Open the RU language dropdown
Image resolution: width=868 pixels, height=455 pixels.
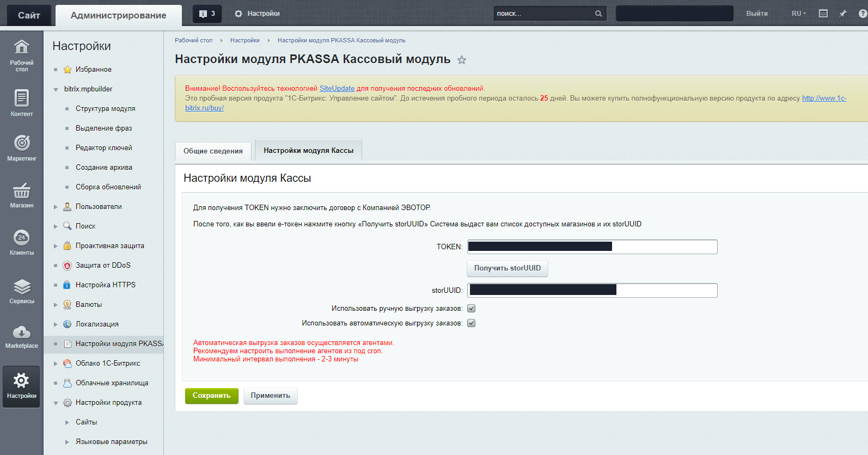[799, 14]
